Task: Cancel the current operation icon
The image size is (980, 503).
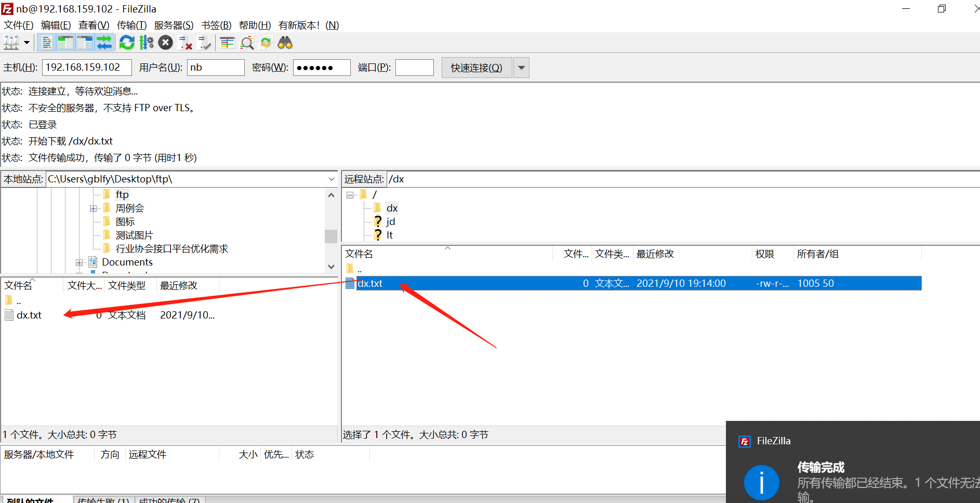Action: point(166,43)
